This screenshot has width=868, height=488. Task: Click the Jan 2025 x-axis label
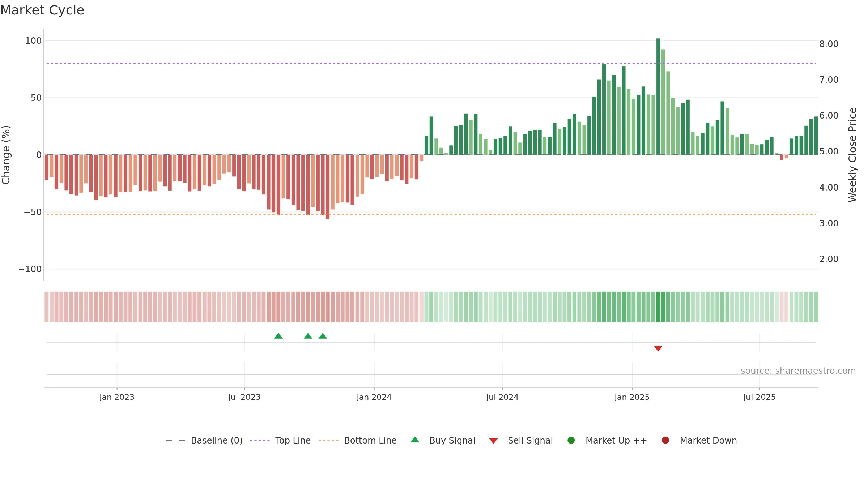(x=632, y=397)
